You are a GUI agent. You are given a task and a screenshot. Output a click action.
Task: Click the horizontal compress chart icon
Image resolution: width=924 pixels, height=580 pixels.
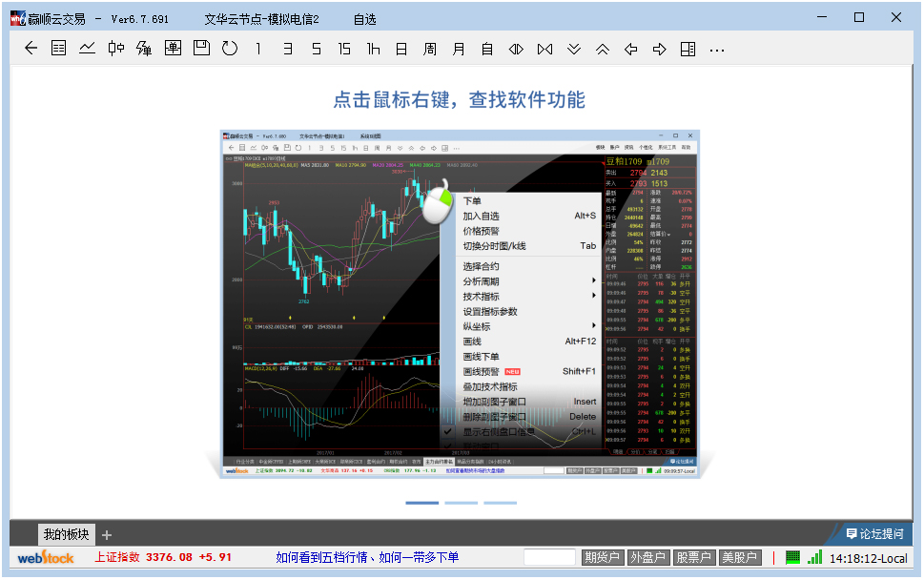[545, 49]
